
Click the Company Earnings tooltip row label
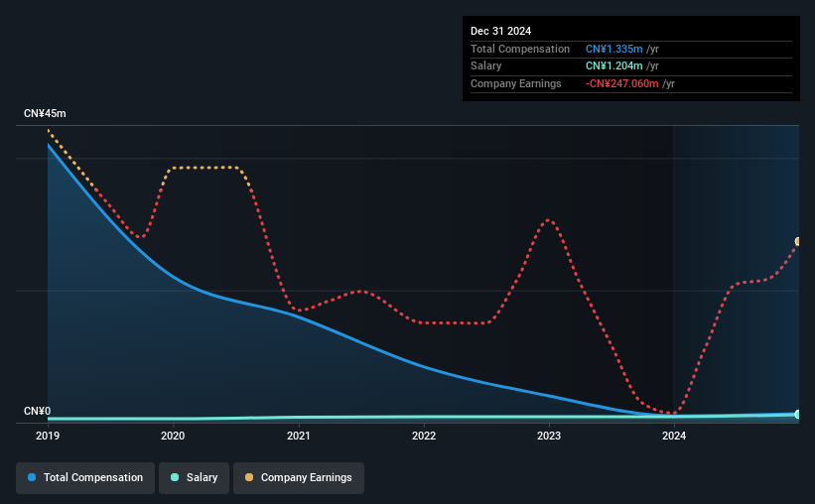click(515, 83)
